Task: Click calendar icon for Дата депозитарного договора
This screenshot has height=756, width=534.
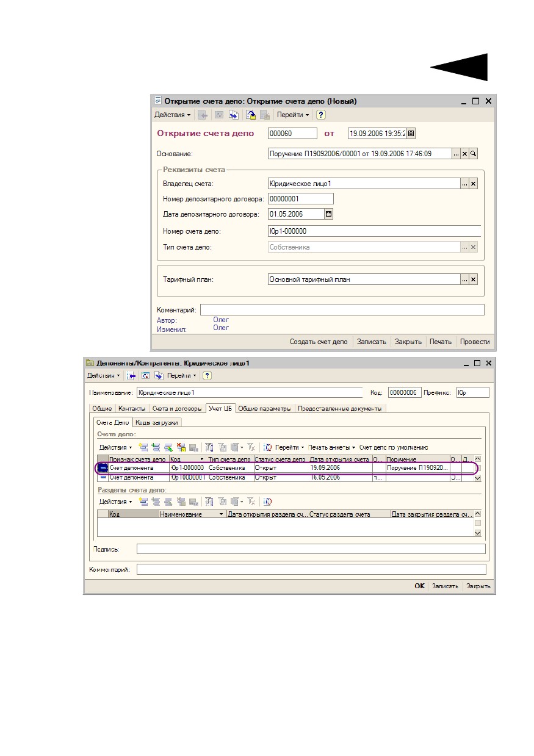Action: tap(329, 214)
